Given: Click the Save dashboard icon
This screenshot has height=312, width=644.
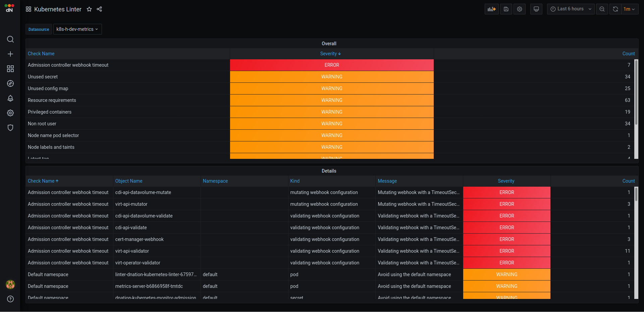Looking at the screenshot, I should pyautogui.click(x=506, y=9).
